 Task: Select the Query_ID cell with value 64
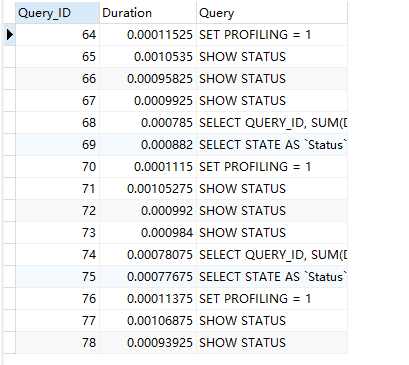click(x=57, y=35)
